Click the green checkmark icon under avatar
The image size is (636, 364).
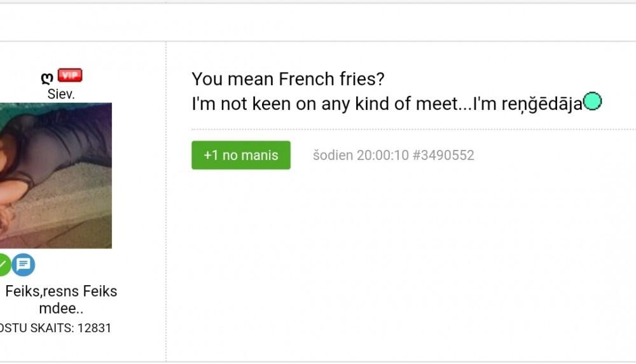[3, 264]
